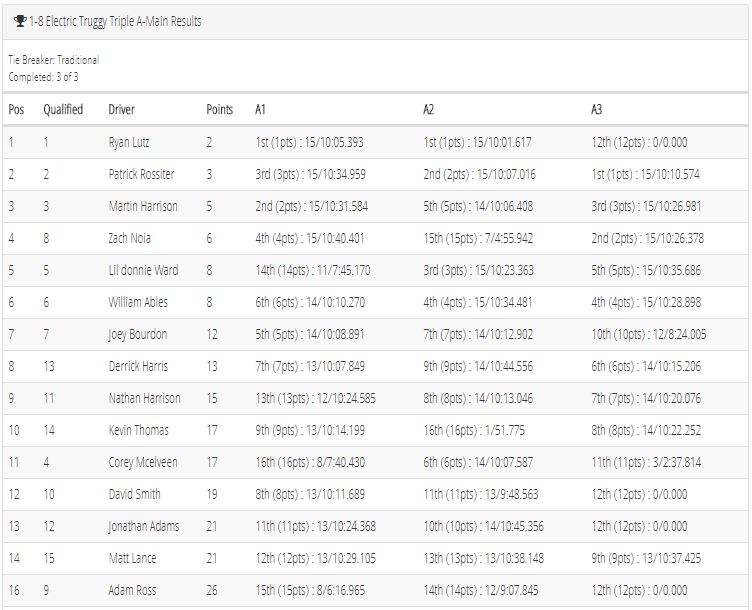Click the 'Tie Breaker: Traditional' text
This screenshot has width=752, height=610.
(x=54, y=60)
